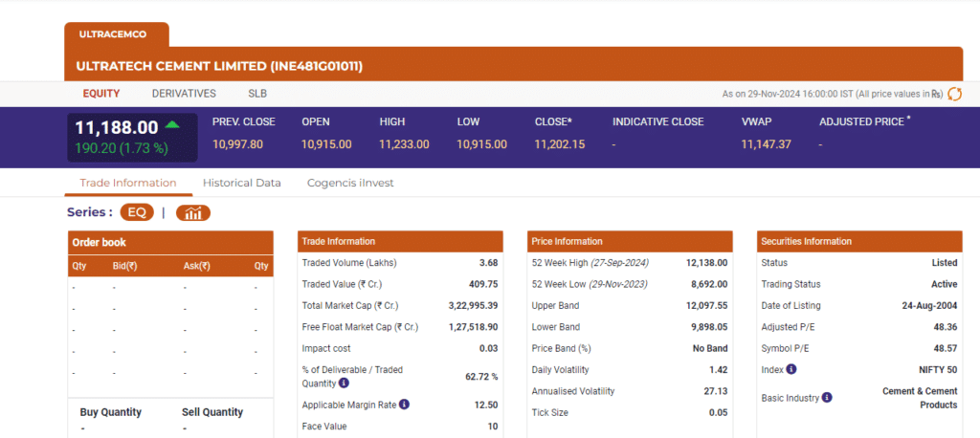Click ULTRATECH CEMENT LIMITED company title
Image resolution: width=980 pixels, height=438 pixels.
tap(219, 66)
